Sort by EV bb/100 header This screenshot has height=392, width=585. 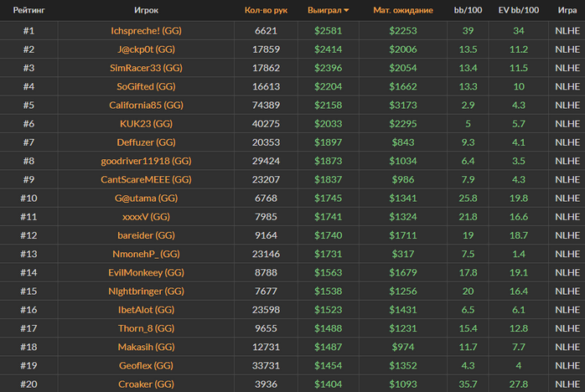(519, 10)
